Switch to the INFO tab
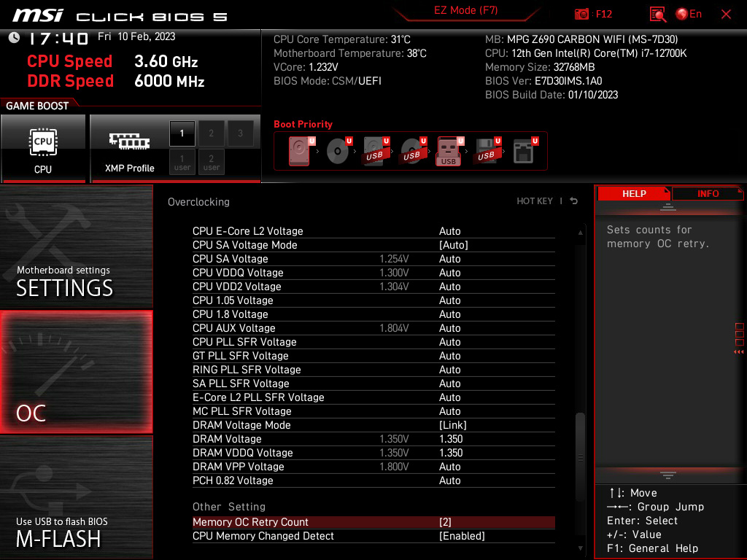Viewport: 747px width, 560px height. (x=708, y=193)
